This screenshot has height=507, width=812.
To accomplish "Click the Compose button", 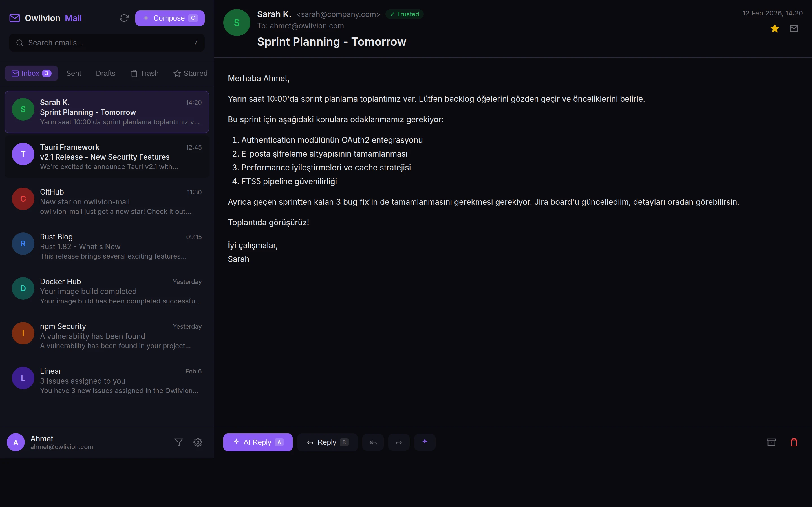I will 170,18.
